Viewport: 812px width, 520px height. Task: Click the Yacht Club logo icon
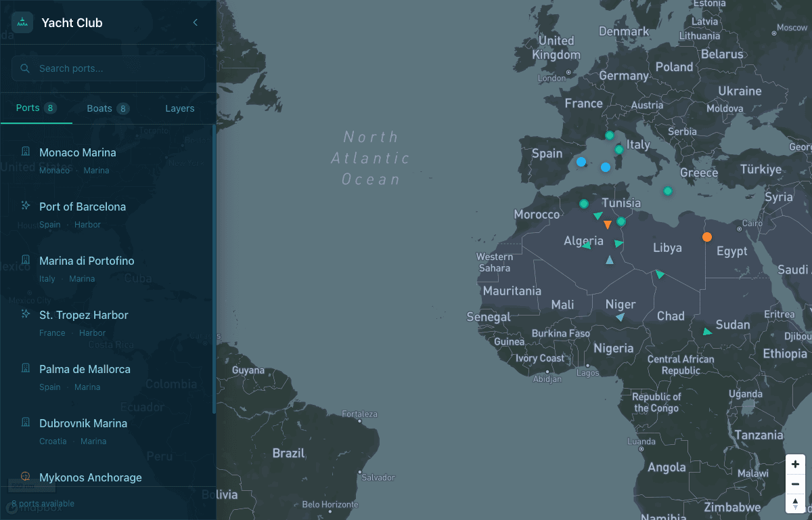(x=22, y=22)
